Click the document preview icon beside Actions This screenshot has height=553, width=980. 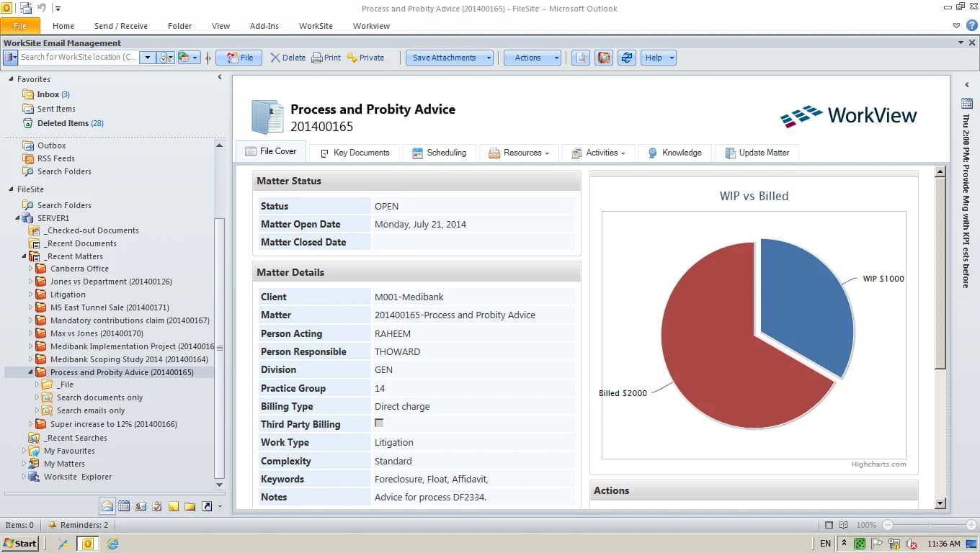tap(581, 58)
